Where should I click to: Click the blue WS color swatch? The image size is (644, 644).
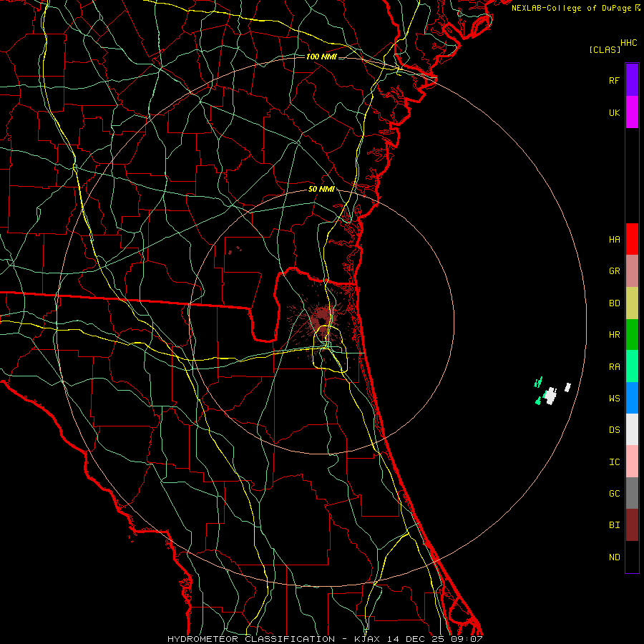point(632,398)
